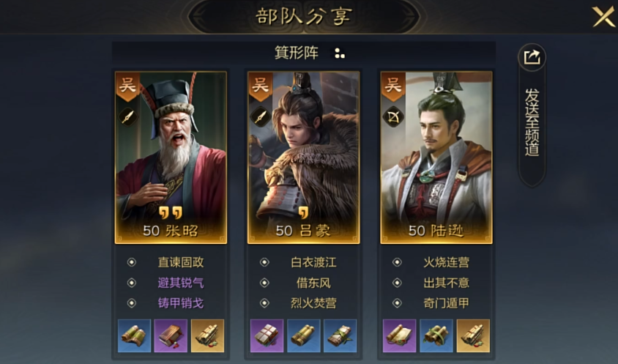The width and height of the screenshot is (618, 364).
Task: View the 火烧连营 skill
Action: click(x=446, y=262)
